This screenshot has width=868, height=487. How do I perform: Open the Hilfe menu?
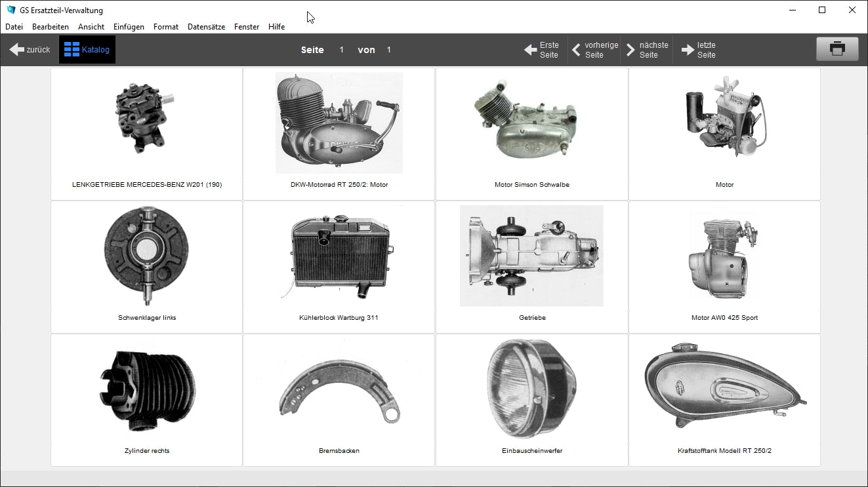click(x=276, y=27)
